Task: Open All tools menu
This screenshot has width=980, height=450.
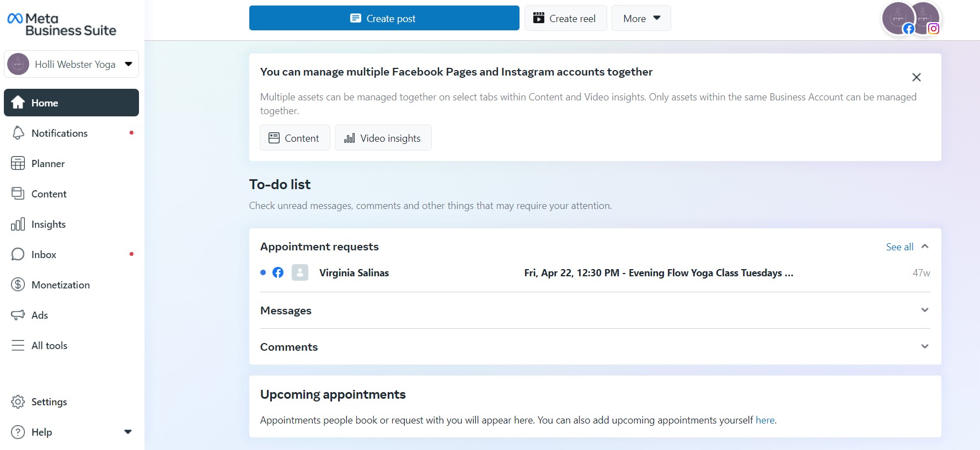Action: pos(71,345)
